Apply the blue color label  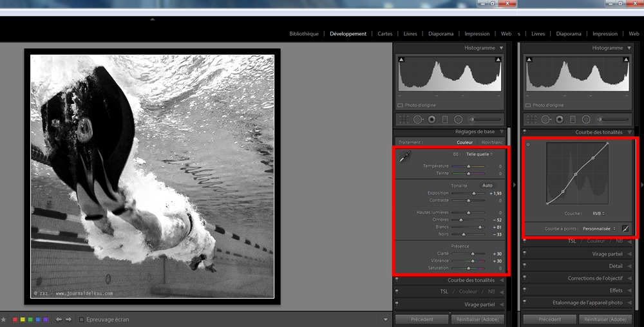[38, 319]
